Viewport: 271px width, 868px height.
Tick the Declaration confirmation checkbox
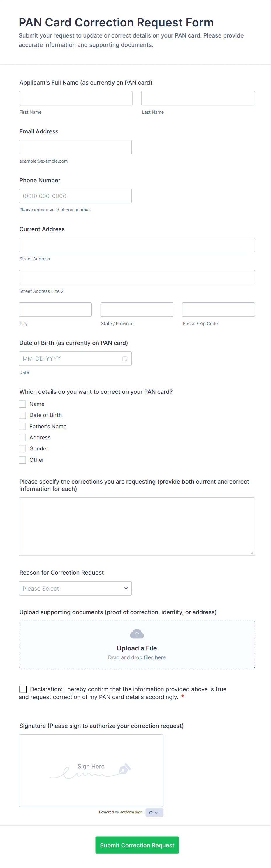[x=23, y=689]
